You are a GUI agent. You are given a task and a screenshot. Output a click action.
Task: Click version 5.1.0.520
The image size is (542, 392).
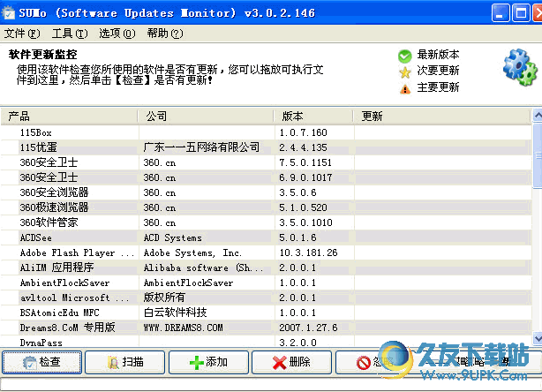click(303, 207)
